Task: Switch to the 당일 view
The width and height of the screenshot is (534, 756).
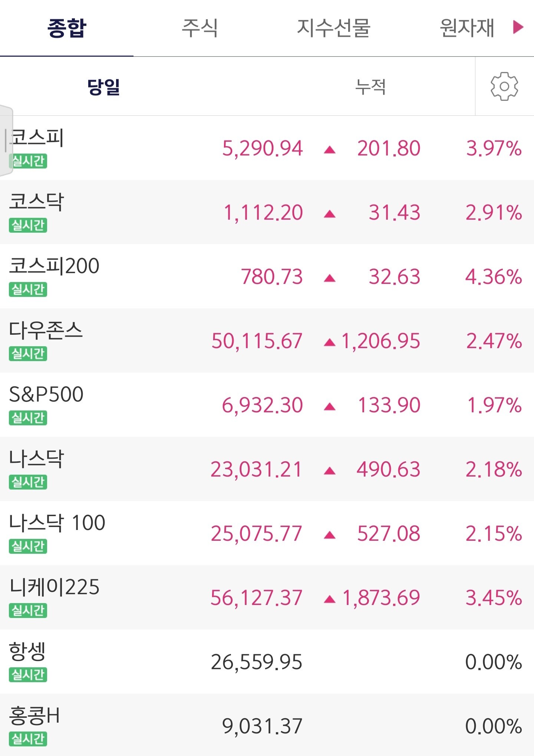Action: coord(103,87)
